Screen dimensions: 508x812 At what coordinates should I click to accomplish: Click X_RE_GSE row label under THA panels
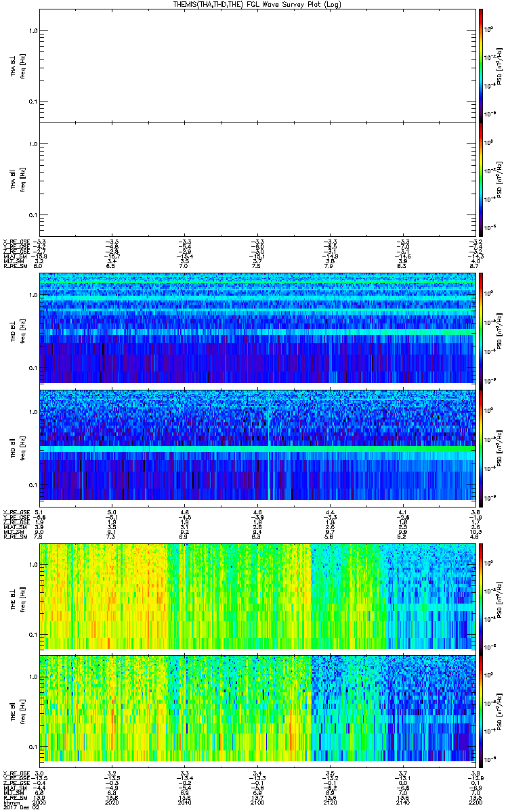[x=16, y=241]
